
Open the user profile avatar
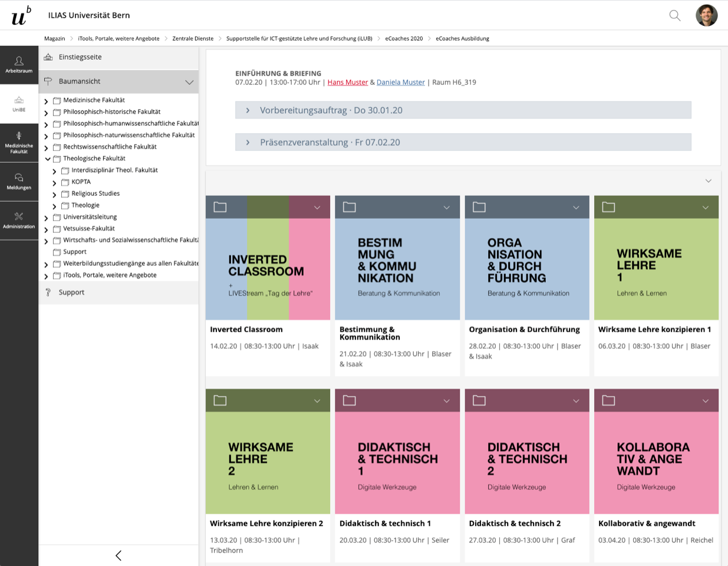tap(706, 15)
